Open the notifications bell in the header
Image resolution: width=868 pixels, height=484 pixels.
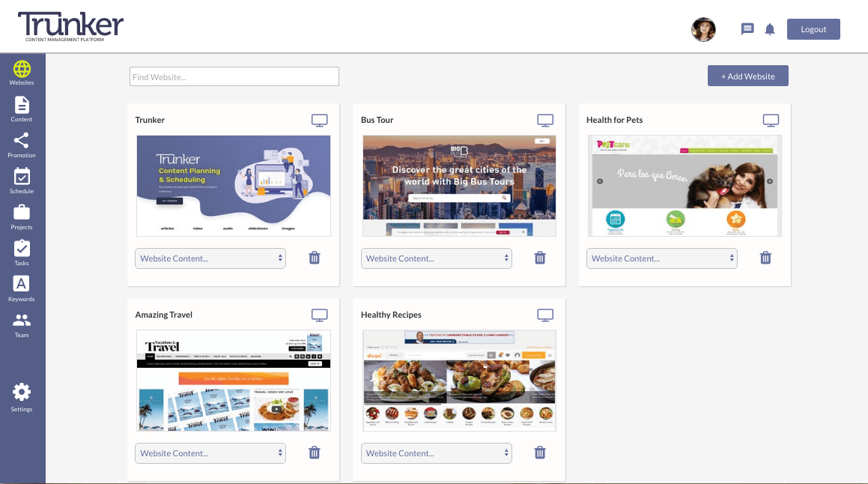click(769, 29)
